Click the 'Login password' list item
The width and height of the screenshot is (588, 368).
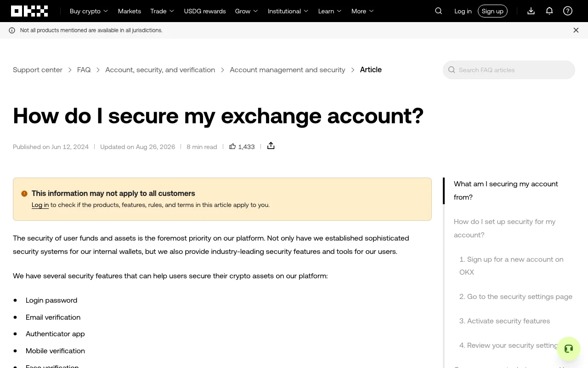pos(51,300)
